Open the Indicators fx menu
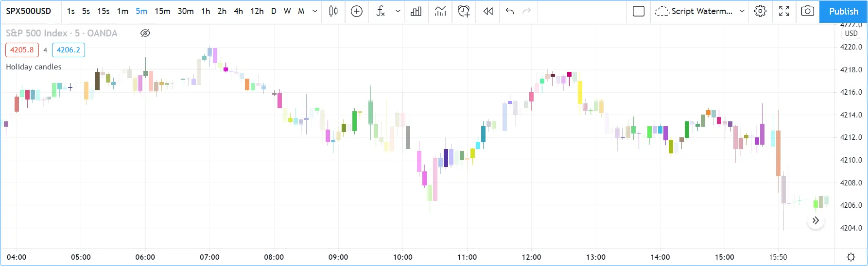The height and width of the screenshot is (266, 868). 381,11
